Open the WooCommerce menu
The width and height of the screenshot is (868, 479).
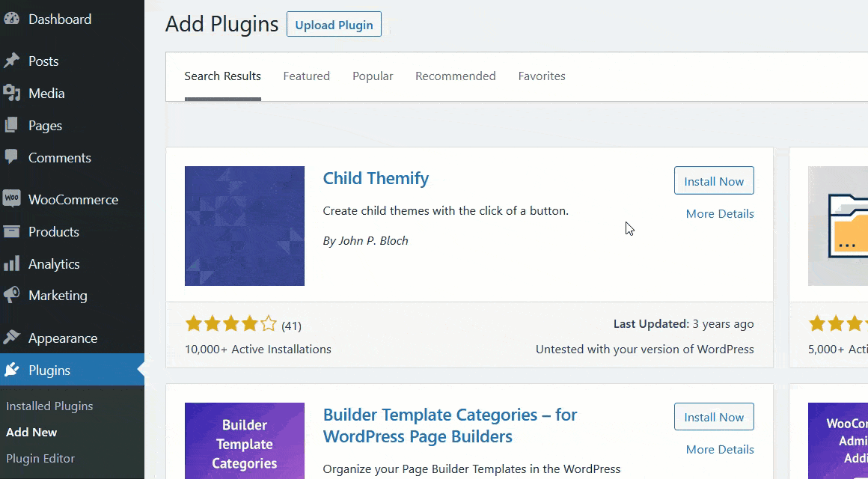[x=72, y=199]
